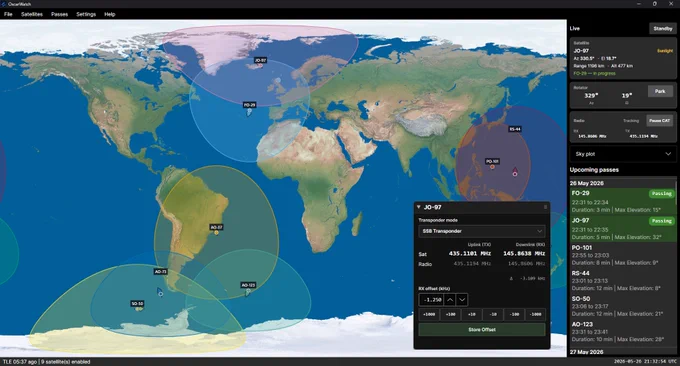
Task: Click the JO-97 panel drag handle
Action: (545, 207)
